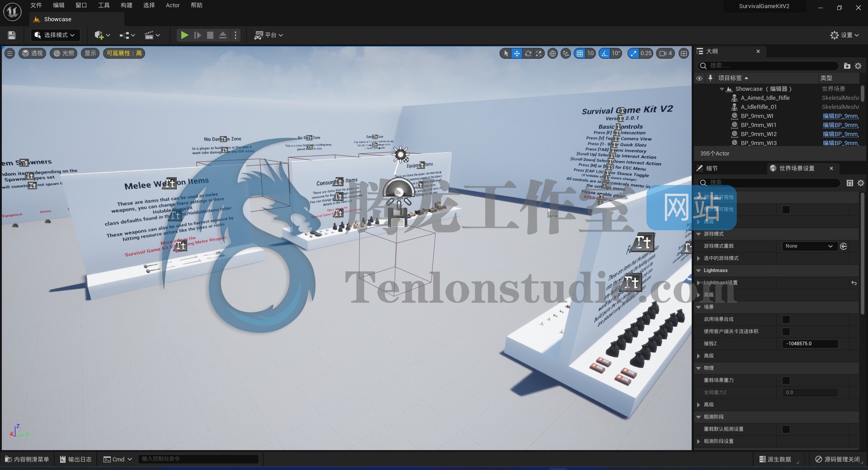Screen dimensions: 868x470
Task: Open the 编辑BP_9mm link for BP_9mm_WI1
Action: [x=840, y=125]
